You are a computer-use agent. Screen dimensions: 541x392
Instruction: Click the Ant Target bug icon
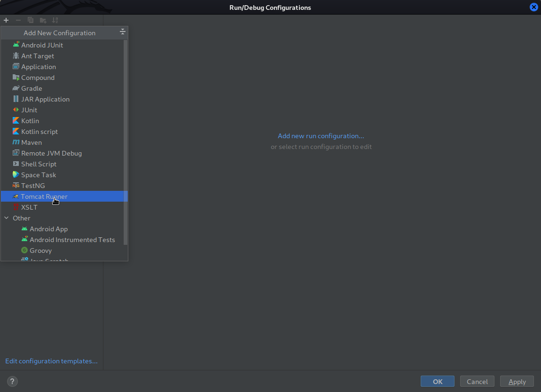pos(16,55)
